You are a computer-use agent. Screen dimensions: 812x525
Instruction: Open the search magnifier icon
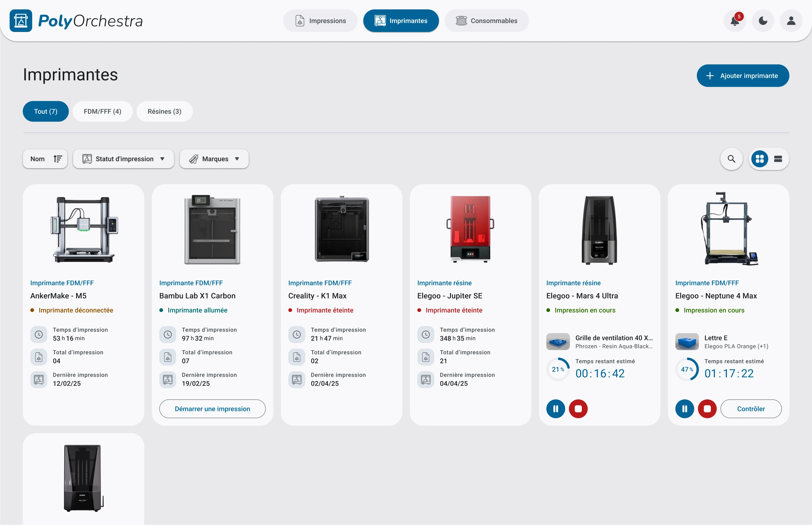click(731, 159)
